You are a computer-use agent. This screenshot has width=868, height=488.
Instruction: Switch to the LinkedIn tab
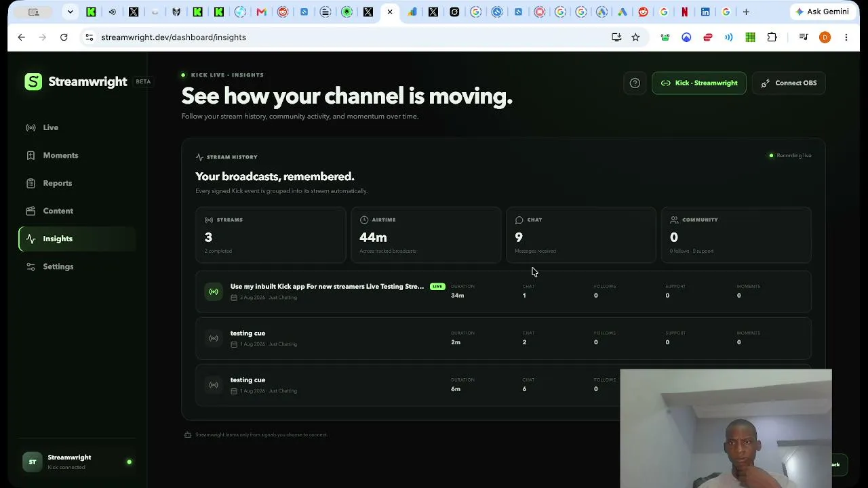tap(705, 12)
